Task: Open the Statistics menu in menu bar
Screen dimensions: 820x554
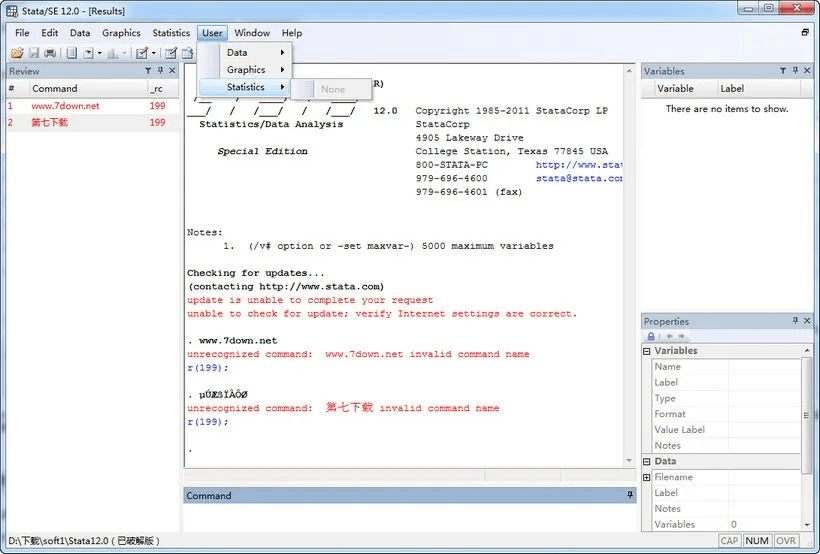Action: [171, 33]
